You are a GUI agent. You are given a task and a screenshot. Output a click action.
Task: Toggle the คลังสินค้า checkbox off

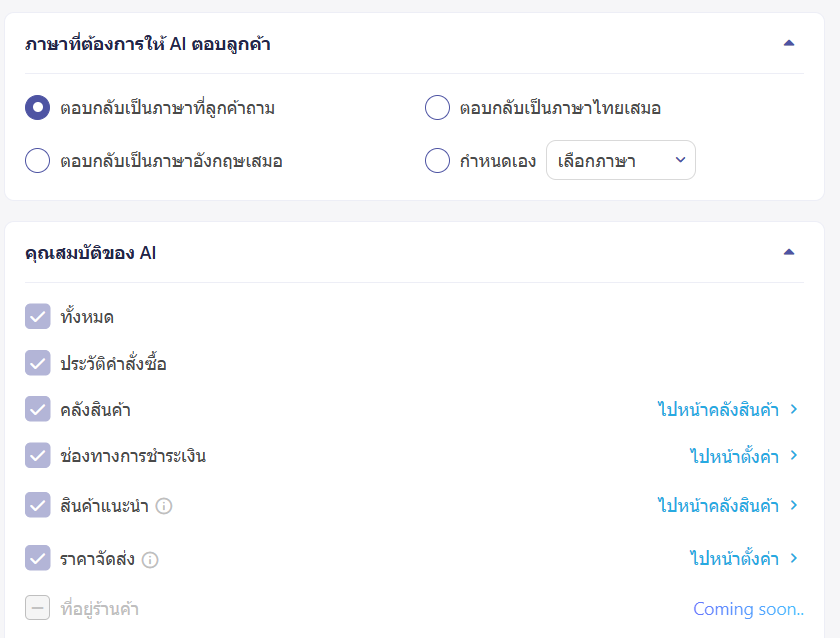[x=37, y=409]
